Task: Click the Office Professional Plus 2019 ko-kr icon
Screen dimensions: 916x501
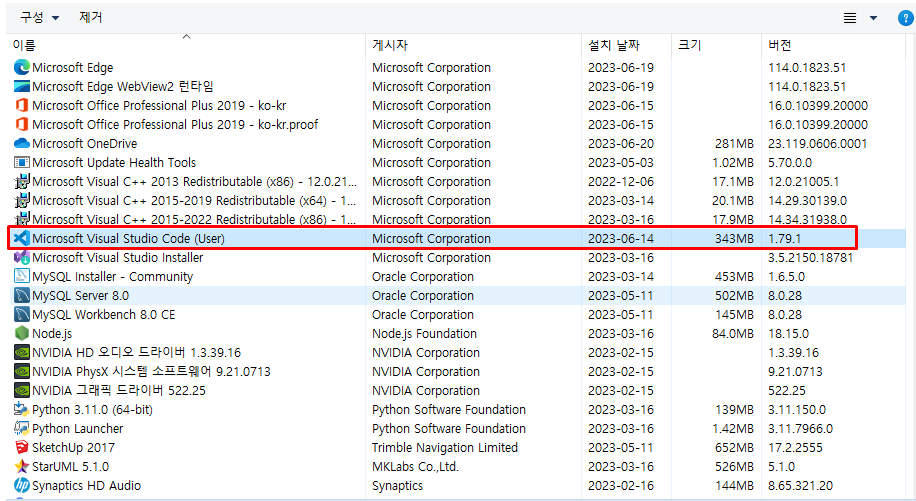Action: coord(22,106)
